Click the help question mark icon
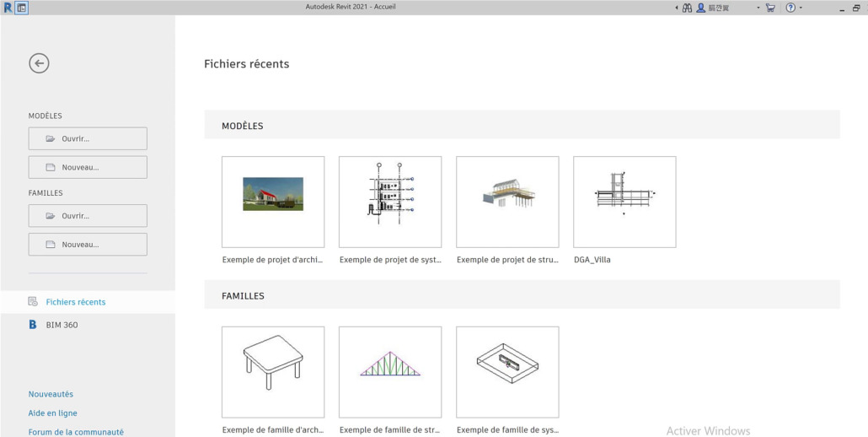 point(790,8)
